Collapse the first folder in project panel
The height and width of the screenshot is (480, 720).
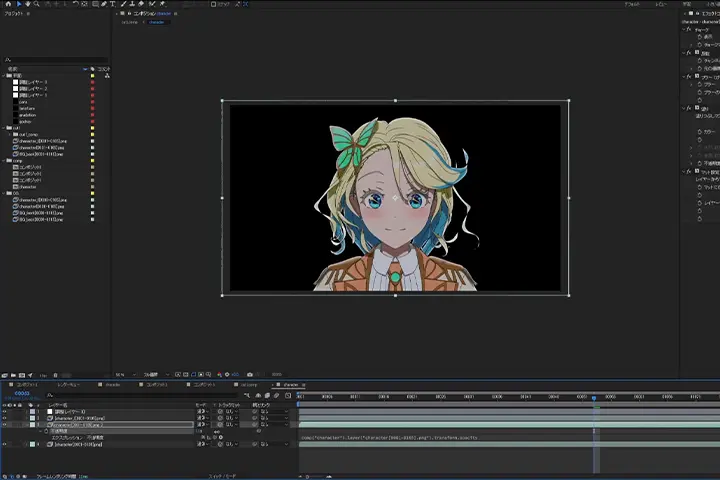(4, 76)
